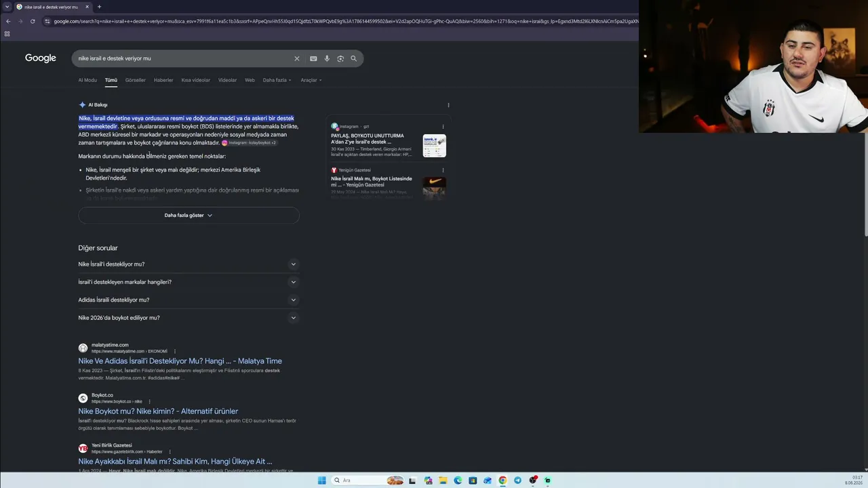
Task: Open the Windows Start menu
Action: 322,481
